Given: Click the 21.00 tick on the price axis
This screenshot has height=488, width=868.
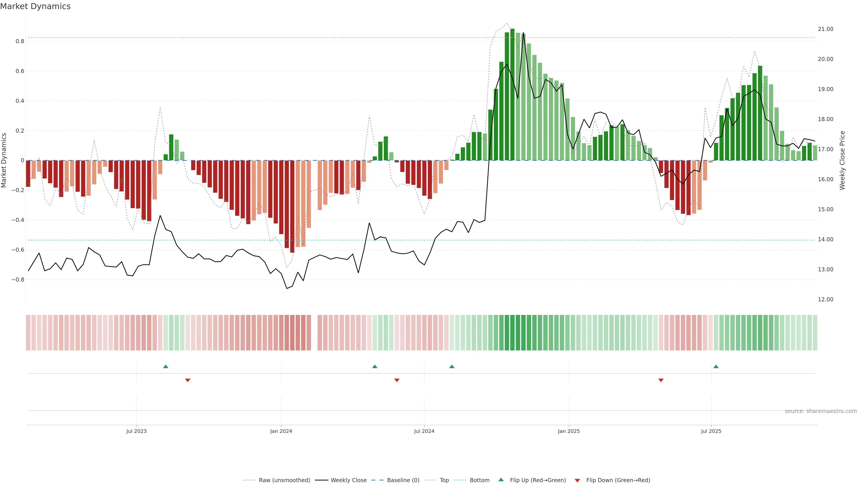Looking at the screenshot, I should pyautogui.click(x=825, y=29).
